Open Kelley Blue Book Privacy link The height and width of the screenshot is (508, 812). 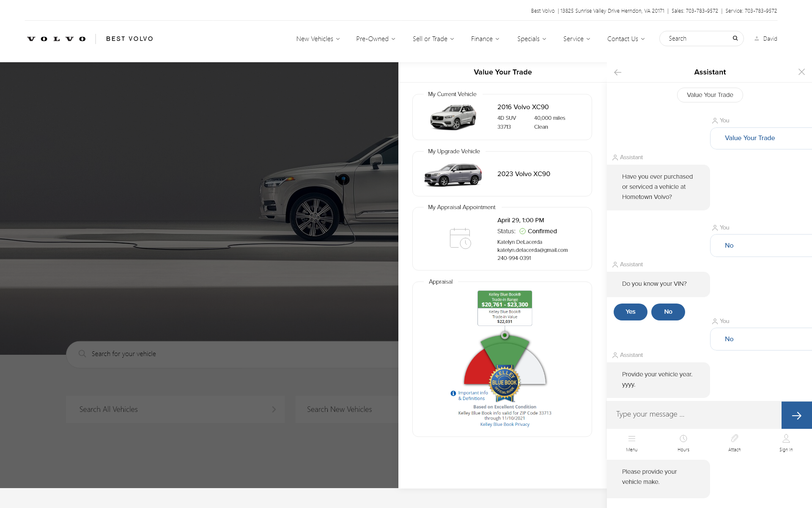point(505,425)
